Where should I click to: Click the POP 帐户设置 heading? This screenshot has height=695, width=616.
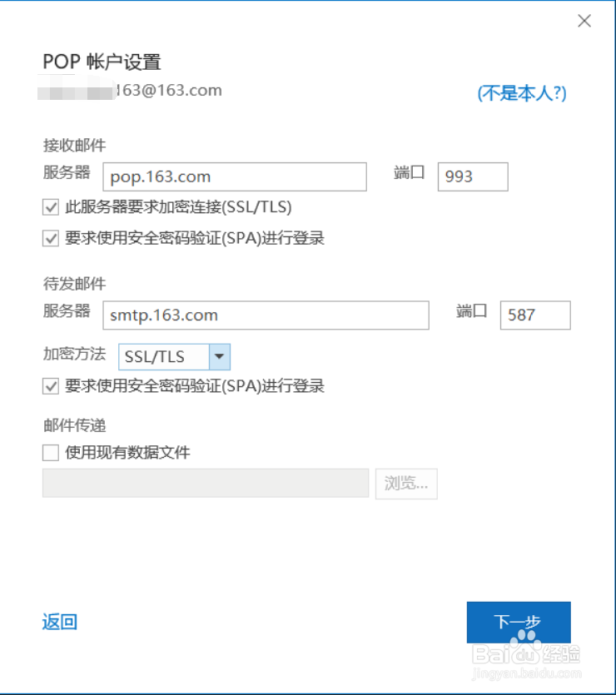pos(102,62)
